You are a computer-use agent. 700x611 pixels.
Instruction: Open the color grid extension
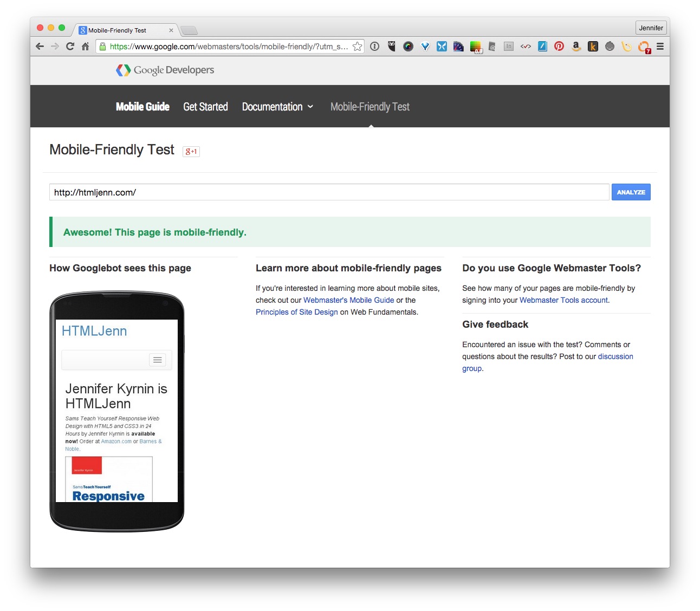pos(476,47)
